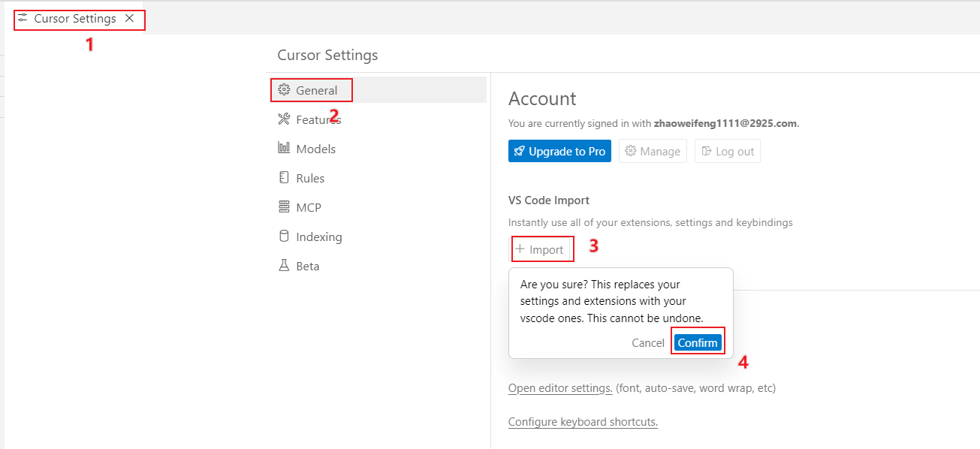
Task: Click the exit icon on Log out
Action: pyautogui.click(x=706, y=152)
